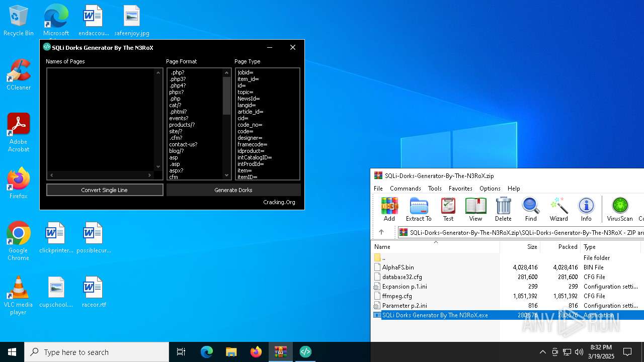
Task: Select SQLi Dorks Generator exe file row
Action: [x=507, y=315]
